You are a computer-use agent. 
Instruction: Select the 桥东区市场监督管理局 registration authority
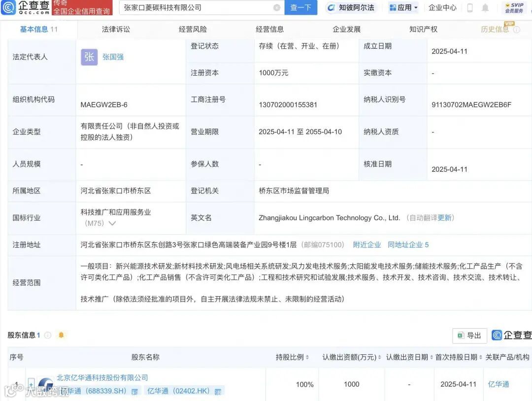[294, 191]
